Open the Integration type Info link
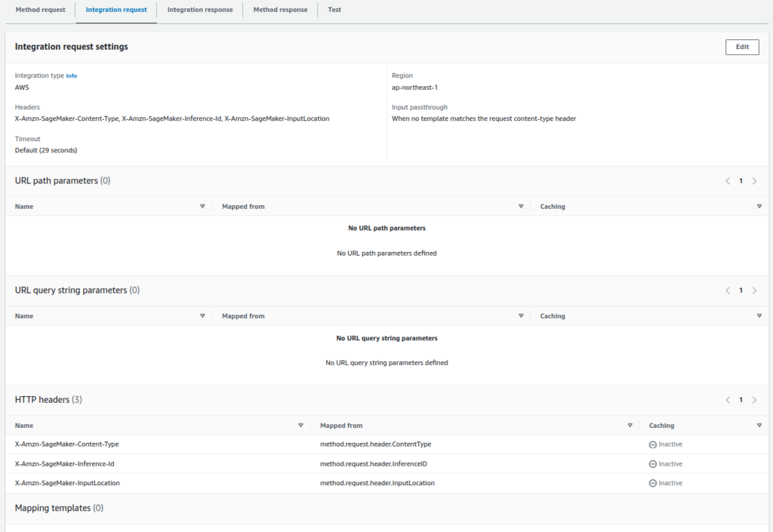 click(72, 76)
